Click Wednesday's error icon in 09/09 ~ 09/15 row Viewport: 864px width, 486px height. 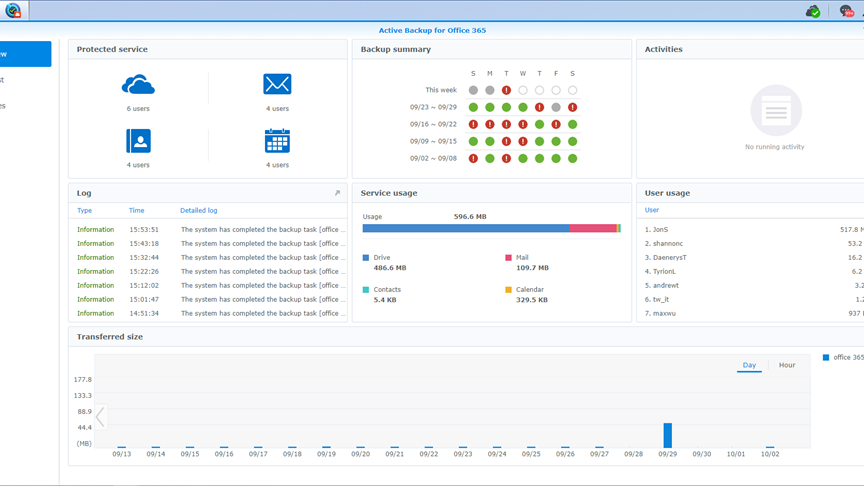tap(523, 141)
